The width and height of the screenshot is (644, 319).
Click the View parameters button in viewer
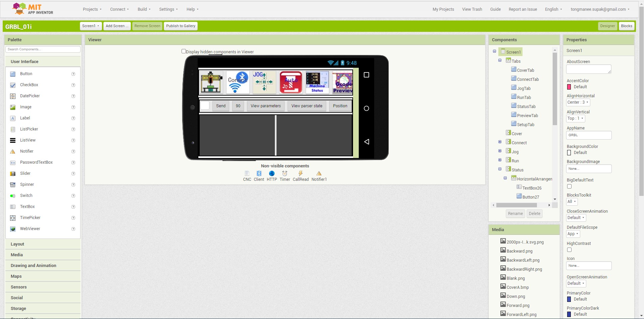click(266, 106)
